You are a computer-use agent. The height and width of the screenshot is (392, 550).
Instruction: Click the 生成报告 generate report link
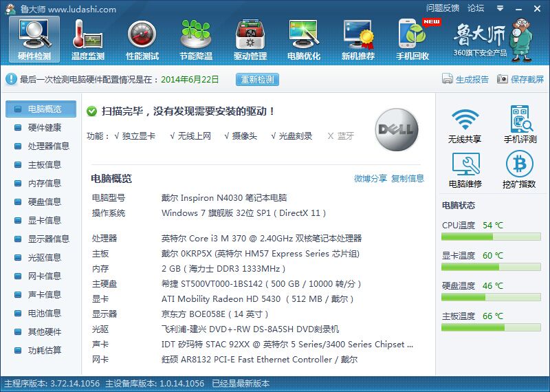point(465,79)
